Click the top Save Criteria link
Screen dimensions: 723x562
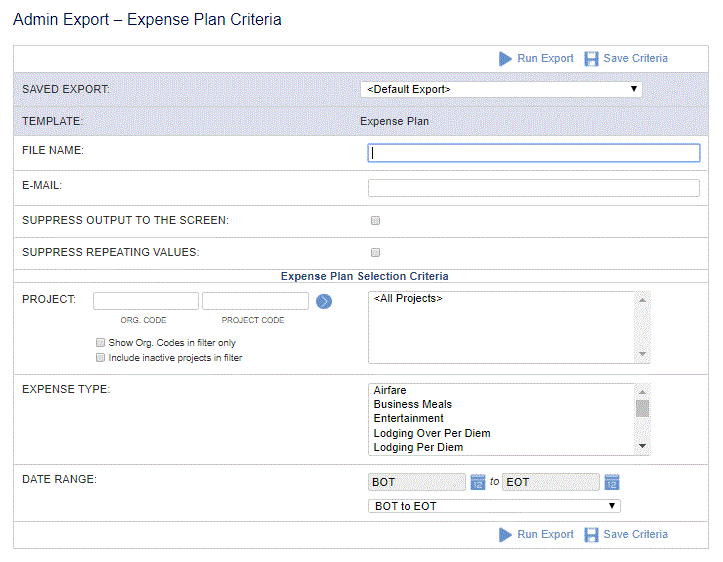pos(635,59)
